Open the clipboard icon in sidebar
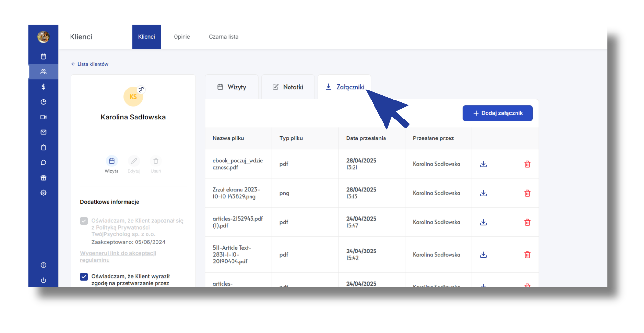 coord(43,147)
